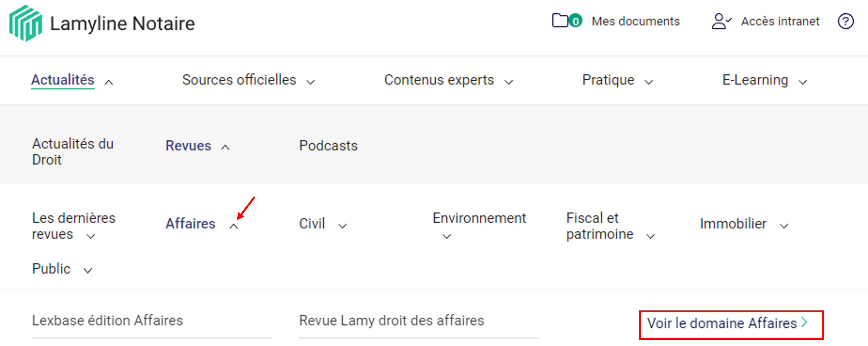The image size is (868, 346).
Task: Open Lexbase édition Affaires link
Action: coord(107,320)
